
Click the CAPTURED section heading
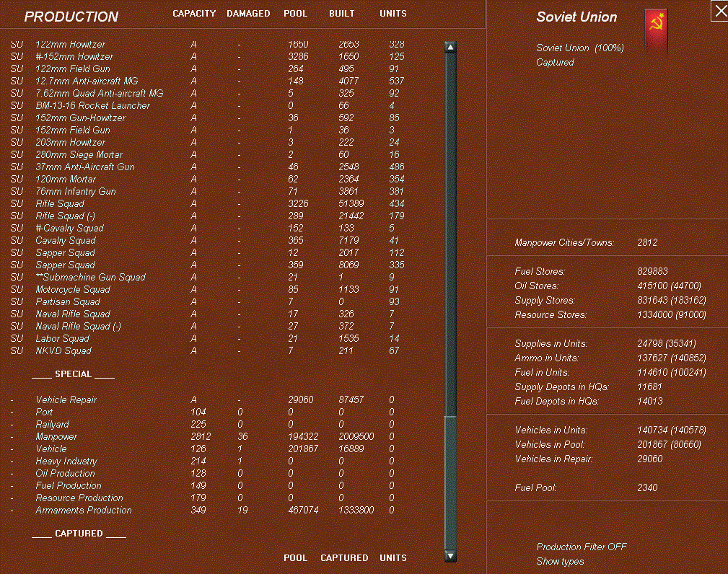tap(79, 533)
